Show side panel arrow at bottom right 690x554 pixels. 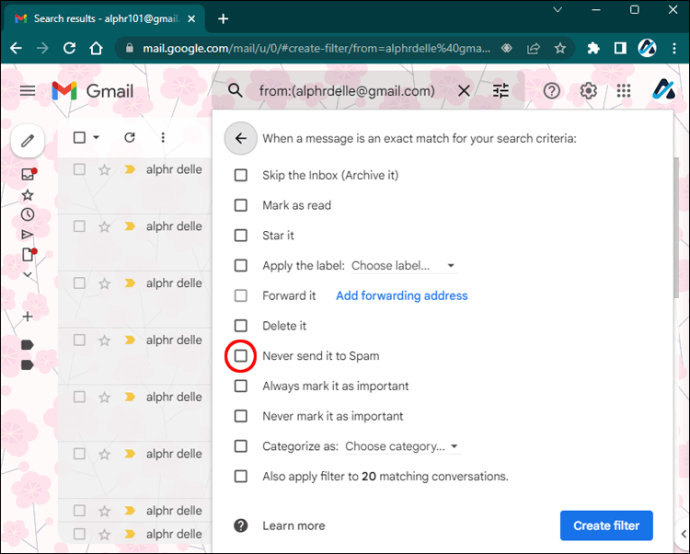coord(683,534)
